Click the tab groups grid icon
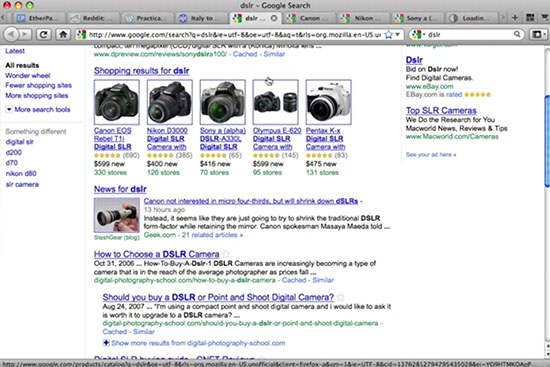 [x=530, y=18]
